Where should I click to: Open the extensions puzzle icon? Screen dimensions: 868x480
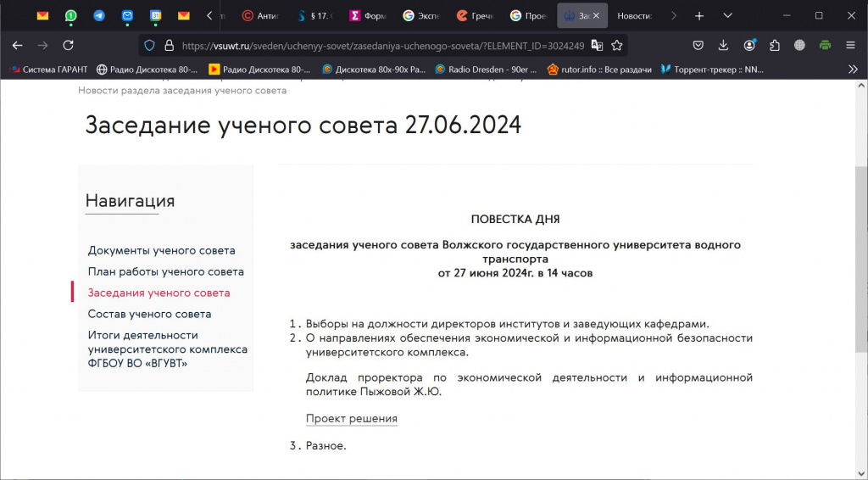point(775,46)
